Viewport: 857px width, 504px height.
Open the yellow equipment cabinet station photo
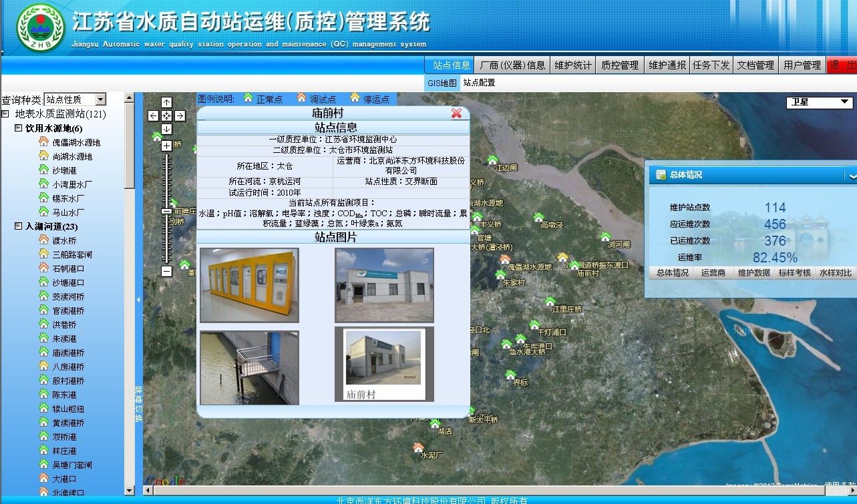coord(249,285)
